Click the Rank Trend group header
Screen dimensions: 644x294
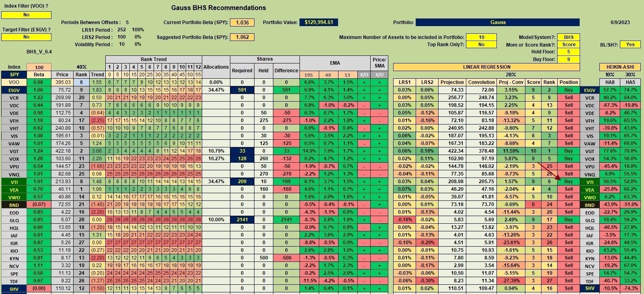pyautogui.click(x=154, y=59)
